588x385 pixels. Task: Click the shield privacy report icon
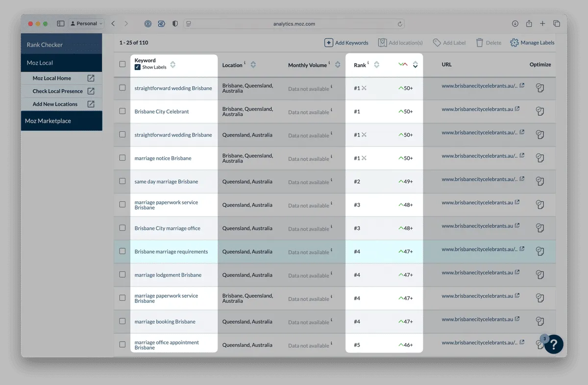[175, 24]
